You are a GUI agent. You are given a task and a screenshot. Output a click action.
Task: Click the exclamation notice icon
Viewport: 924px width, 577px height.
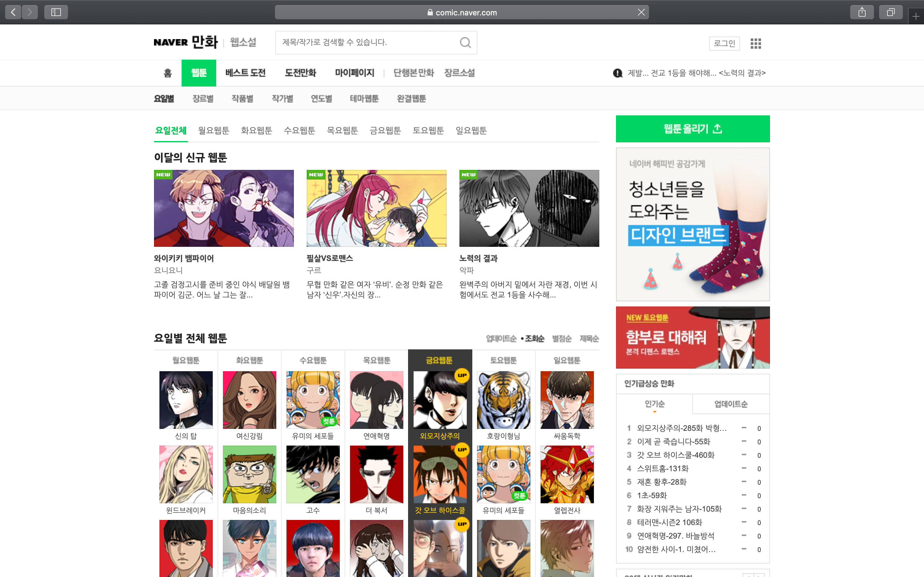point(617,73)
